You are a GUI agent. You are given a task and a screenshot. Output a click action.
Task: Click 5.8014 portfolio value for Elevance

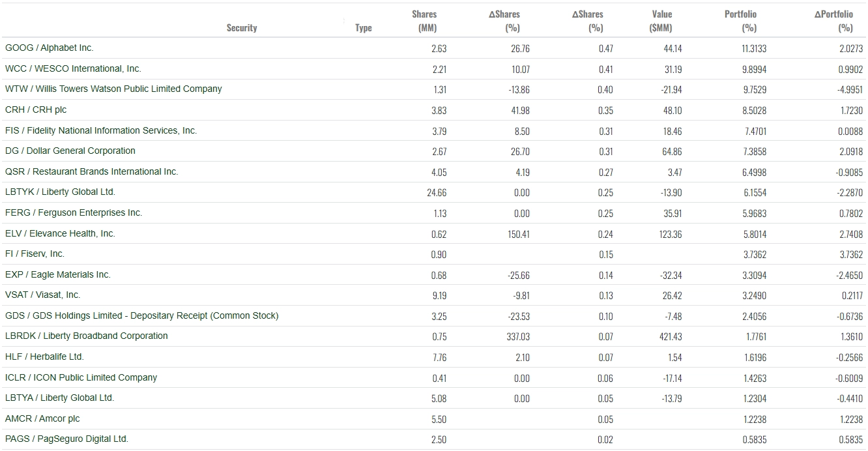pos(755,235)
